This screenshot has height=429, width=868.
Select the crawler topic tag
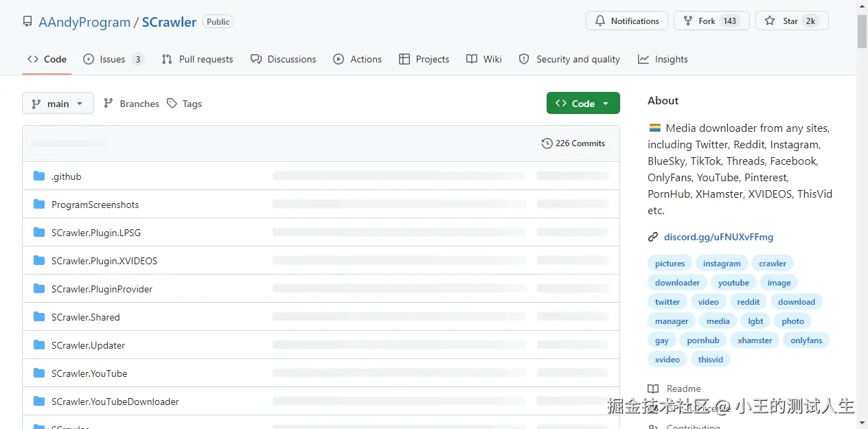pos(773,264)
